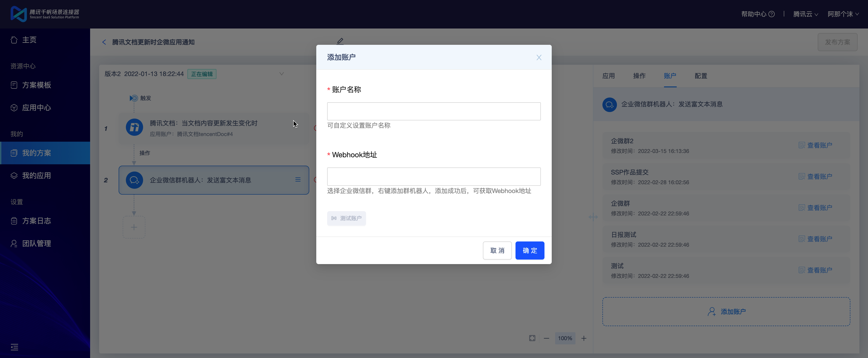Open 方案日志 in the sidebar
Image resolution: width=868 pixels, height=358 pixels.
[45, 221]
